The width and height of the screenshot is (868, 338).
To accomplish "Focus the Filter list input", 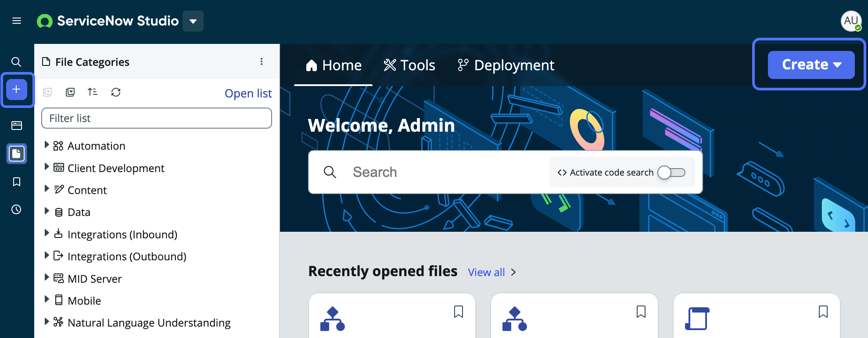I will [157, 118].
